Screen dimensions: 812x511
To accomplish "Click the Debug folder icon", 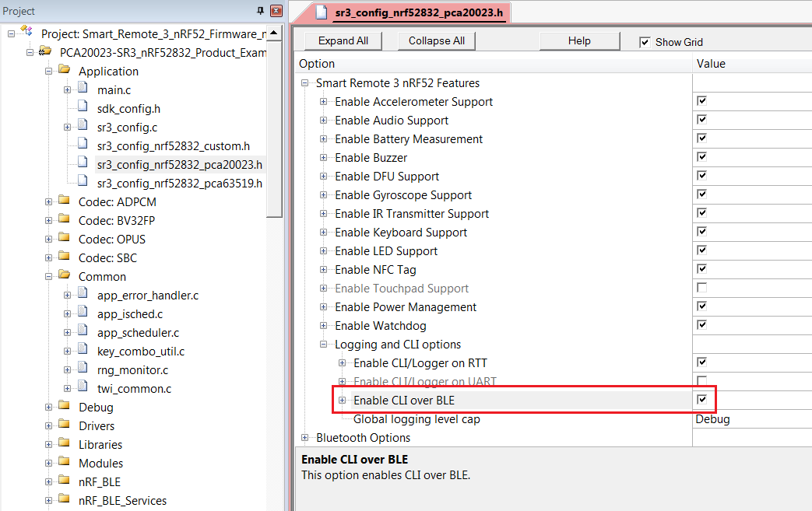I will pyautogui.click(x=64, y=405).
